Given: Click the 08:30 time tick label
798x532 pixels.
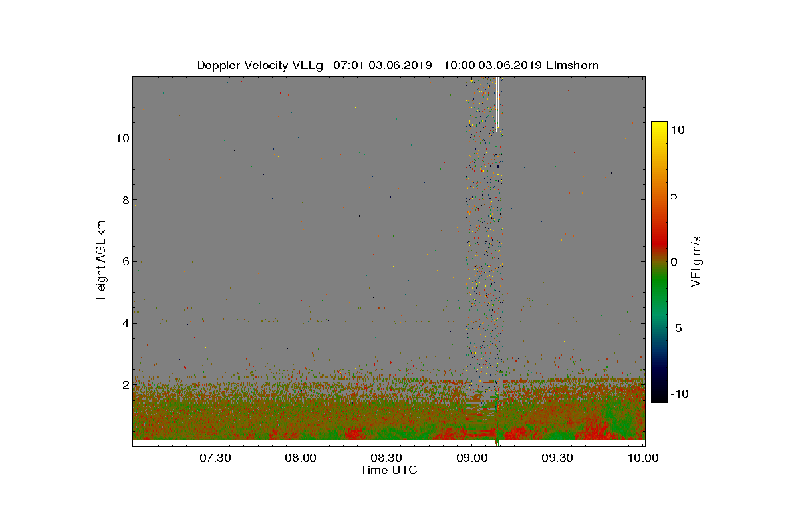Looking at the screenshot, I should point(386,457).
